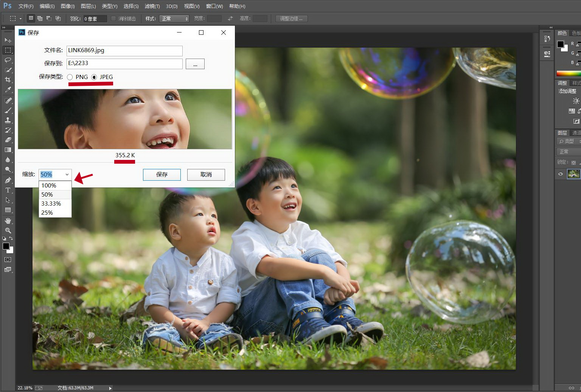This screenshot has height=392, width=581.
Task: Click the 保存 button
Action: tap(162, 175)
